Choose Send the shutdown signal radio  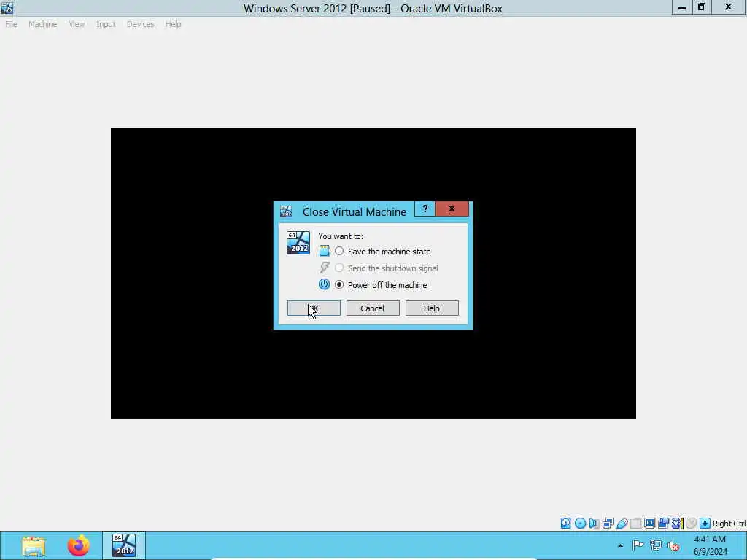(339, 268)
